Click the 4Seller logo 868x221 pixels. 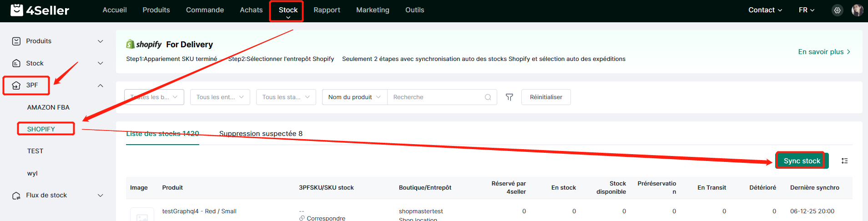tap(40, 10)
